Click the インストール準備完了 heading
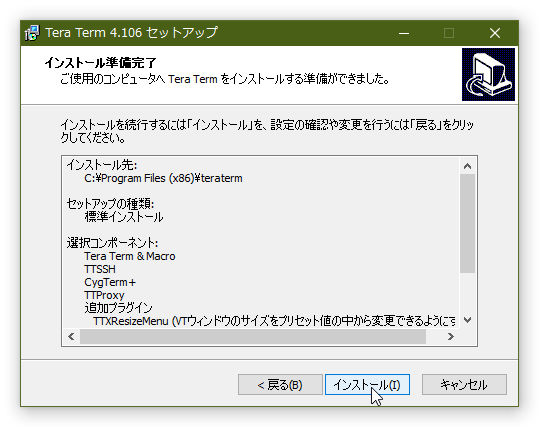This screenshot has width=539, height=427. [x=101, y=63]
